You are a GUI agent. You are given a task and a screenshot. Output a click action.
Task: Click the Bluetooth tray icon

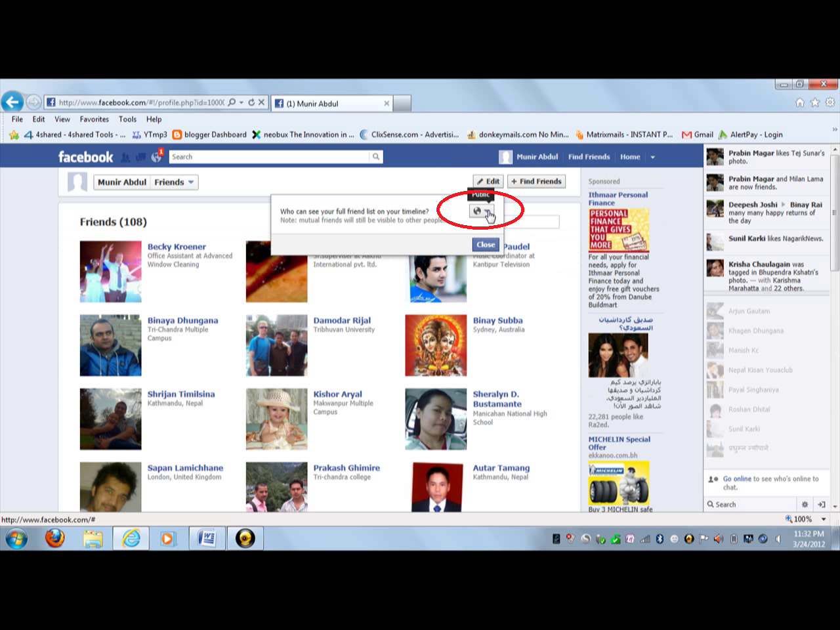[x=660, y=539]
